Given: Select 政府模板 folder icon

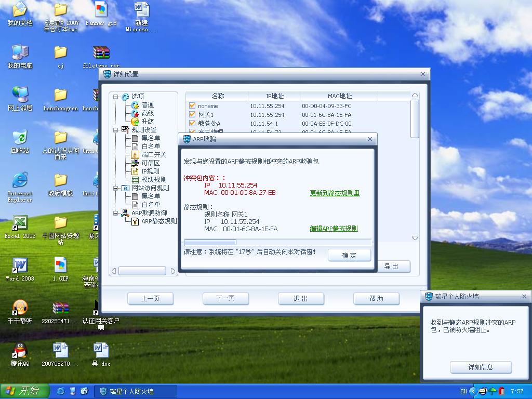Looking at the screenshot, I should pos(60,185).
